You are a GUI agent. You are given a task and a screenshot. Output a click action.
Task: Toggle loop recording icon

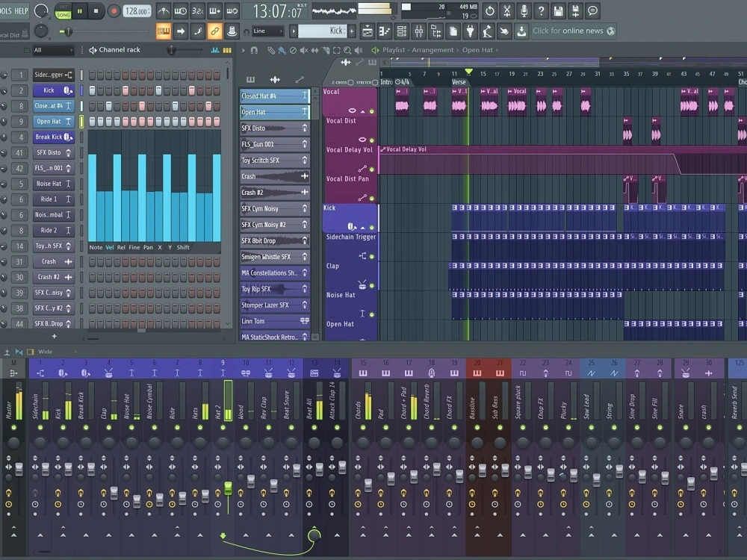pyautogui.click(x=232, y=10)
